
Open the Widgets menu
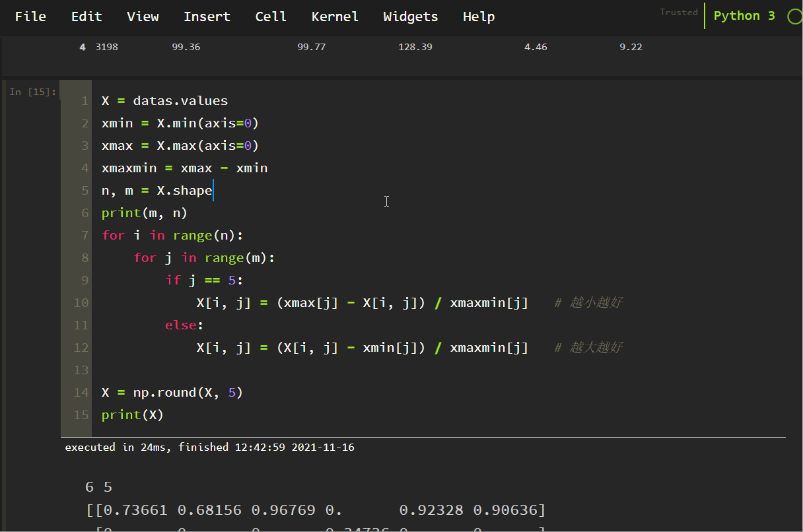[410, 17]
